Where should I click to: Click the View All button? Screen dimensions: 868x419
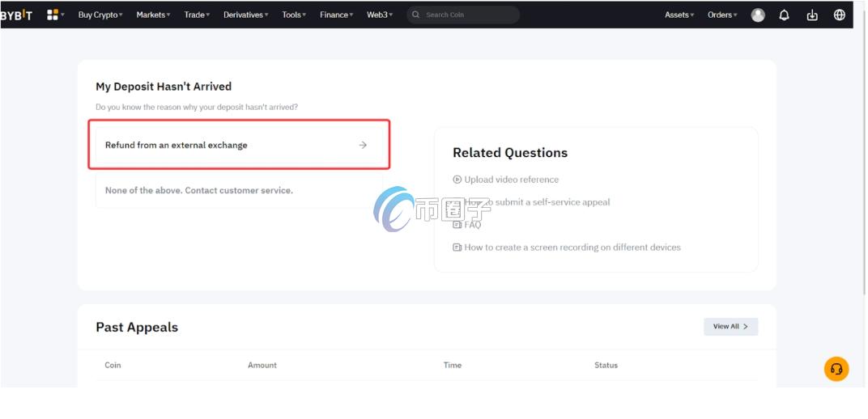click(x=730, y=326)
